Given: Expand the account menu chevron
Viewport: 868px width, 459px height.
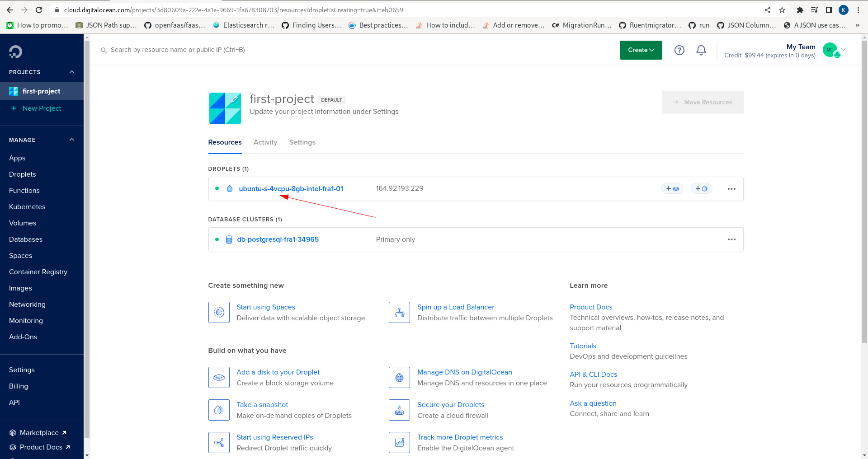Looking at the screenshot, I should [843, 49].
